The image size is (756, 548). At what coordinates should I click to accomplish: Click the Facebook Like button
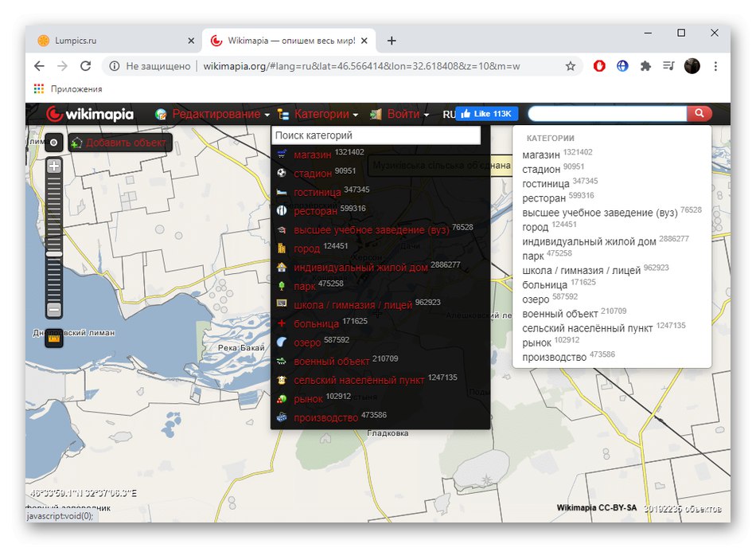pos(487,114)
